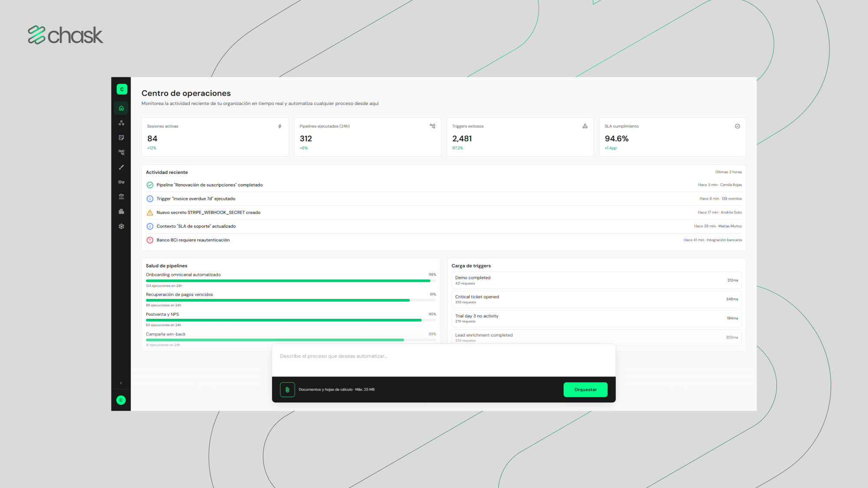Image resolution: width=868 pixels, height=488 pixels.
Task: Click the info icon beside SLA de soporte
Action: [150, 226]
